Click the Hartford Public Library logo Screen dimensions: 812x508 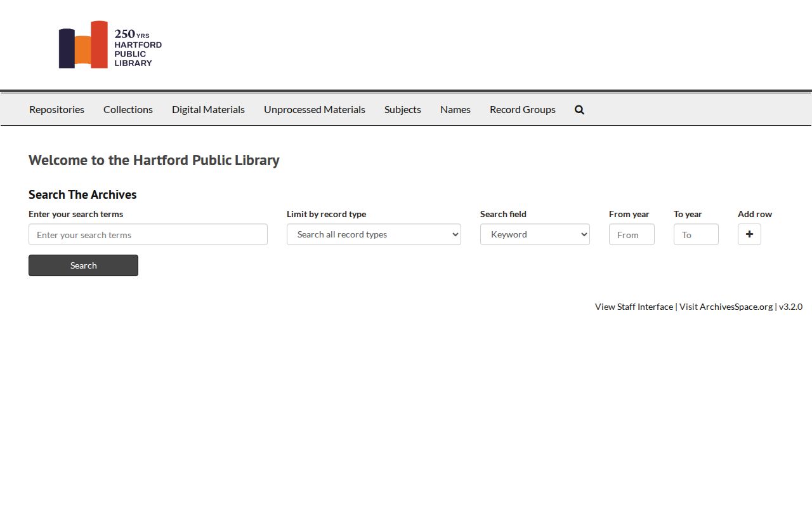(x=110, y=44)
